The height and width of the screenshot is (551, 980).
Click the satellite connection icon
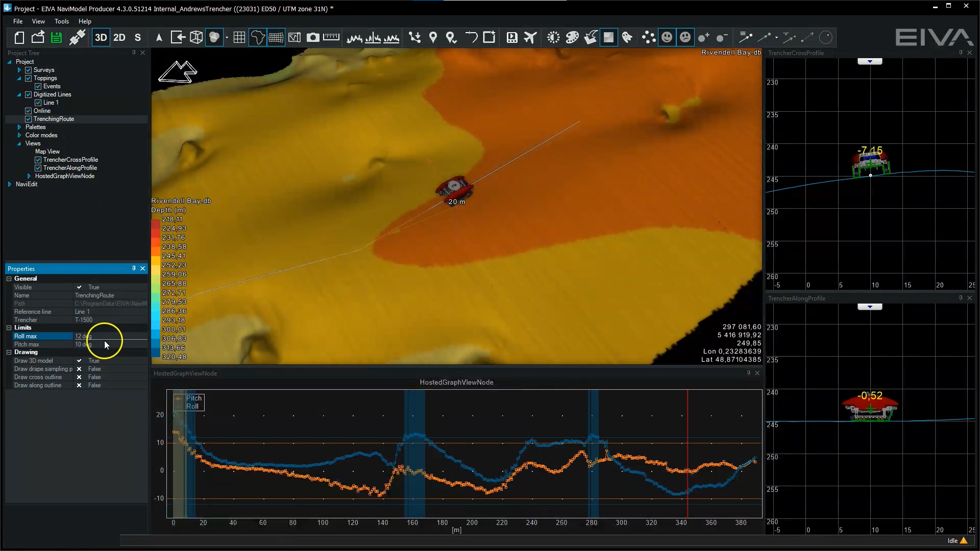click(77, 37)
